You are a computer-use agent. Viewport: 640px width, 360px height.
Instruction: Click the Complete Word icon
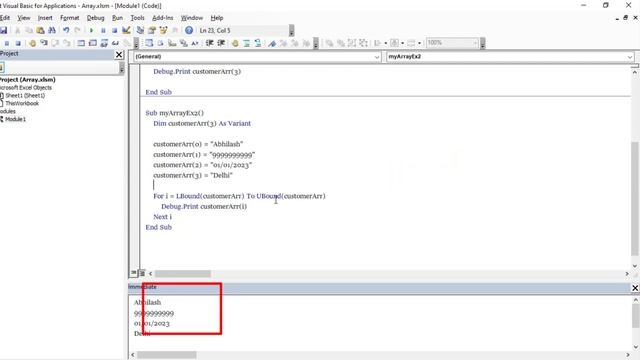click(195, 43)
